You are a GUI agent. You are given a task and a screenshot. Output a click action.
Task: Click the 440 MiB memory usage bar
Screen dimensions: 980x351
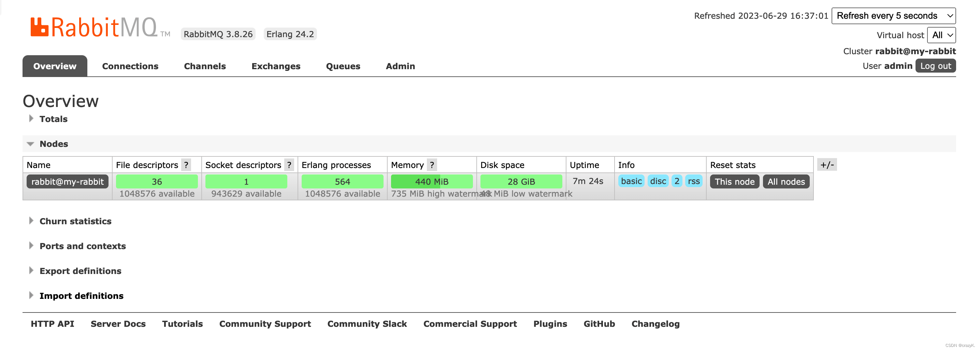click(431, 182)
